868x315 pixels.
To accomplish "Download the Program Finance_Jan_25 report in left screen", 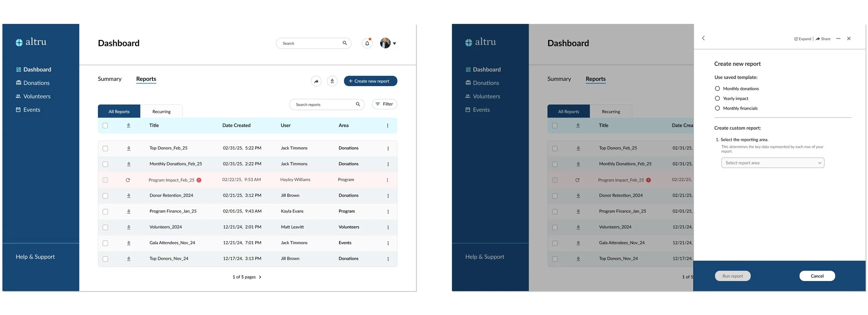I will [x=128, y=211].
